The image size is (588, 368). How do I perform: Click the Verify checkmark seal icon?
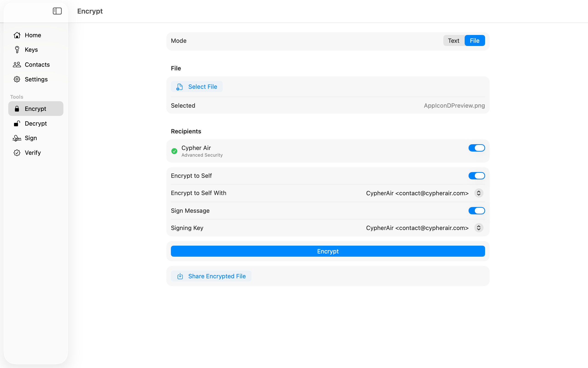(17, 152)
